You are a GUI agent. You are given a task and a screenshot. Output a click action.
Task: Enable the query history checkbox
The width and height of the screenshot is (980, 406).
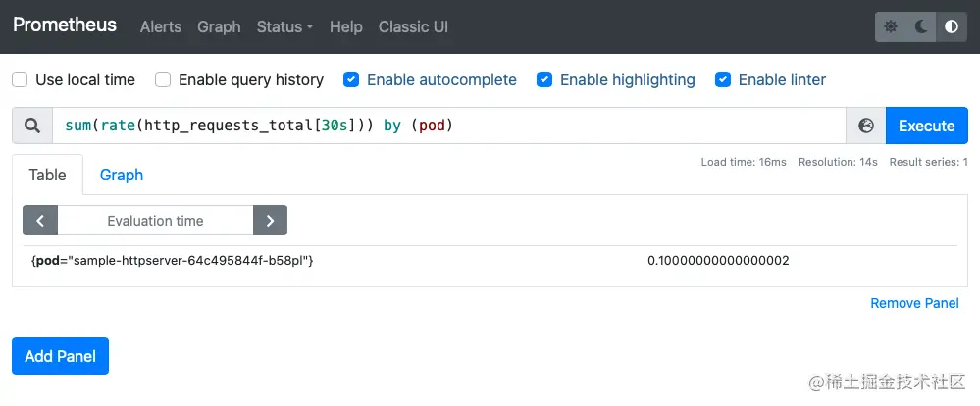coord(163,79)
